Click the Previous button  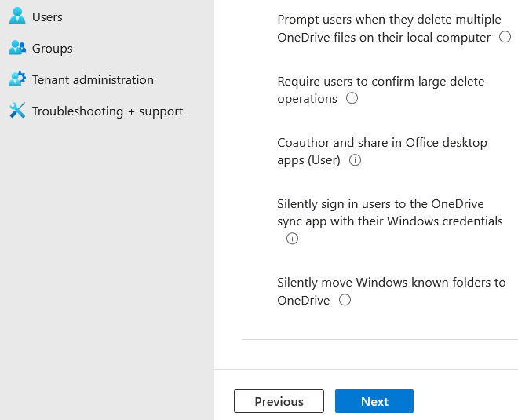coord(279,401)
